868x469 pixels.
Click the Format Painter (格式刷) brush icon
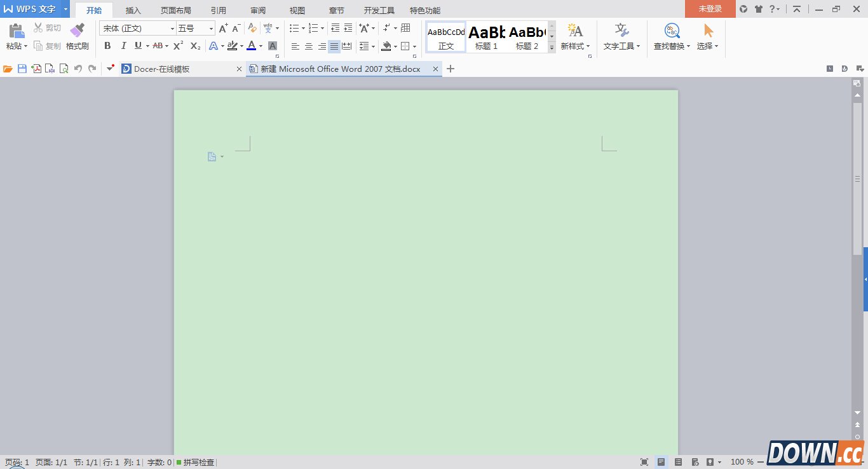tap(77, 30)
